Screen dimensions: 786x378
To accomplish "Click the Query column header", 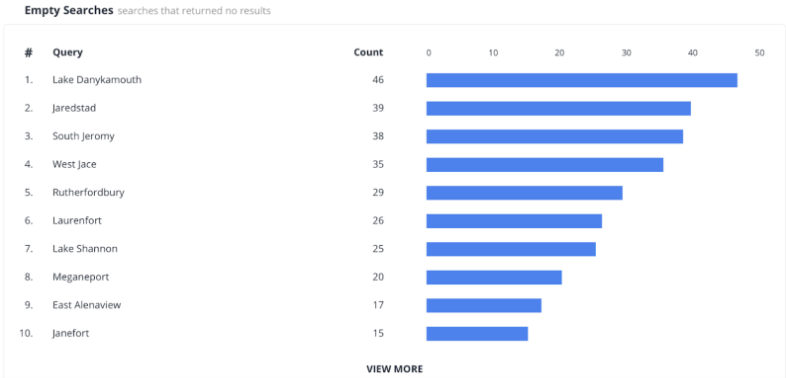I will coord(68,53).
